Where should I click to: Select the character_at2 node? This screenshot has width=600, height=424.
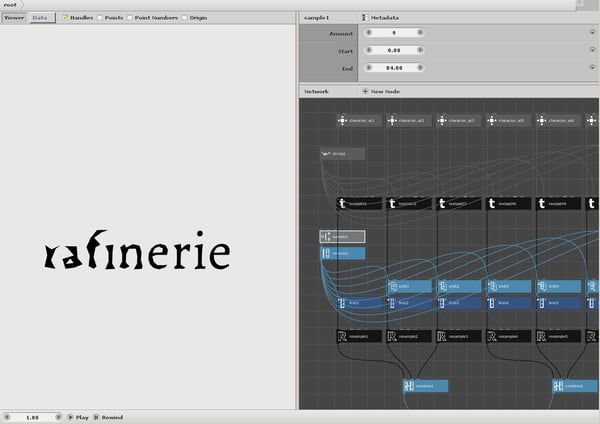click(x=409, y=121)
